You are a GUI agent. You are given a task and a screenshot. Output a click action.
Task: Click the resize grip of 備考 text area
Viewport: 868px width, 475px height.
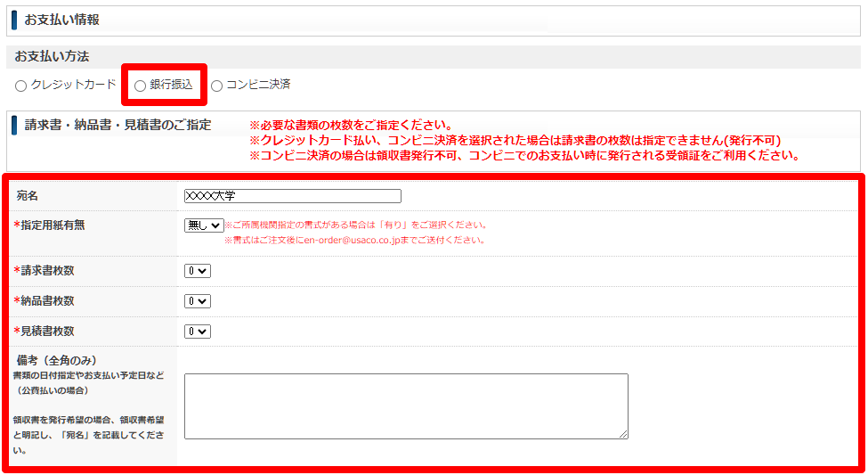(623, 434)
